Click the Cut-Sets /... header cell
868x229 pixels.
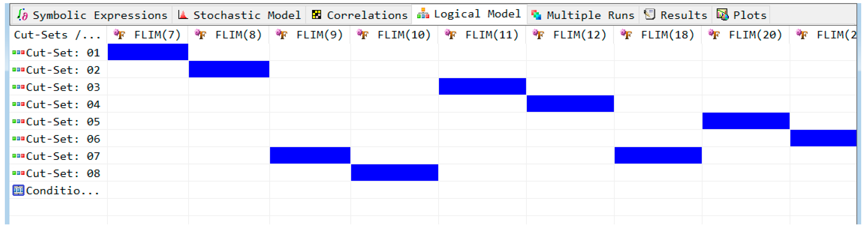point(57,35)
